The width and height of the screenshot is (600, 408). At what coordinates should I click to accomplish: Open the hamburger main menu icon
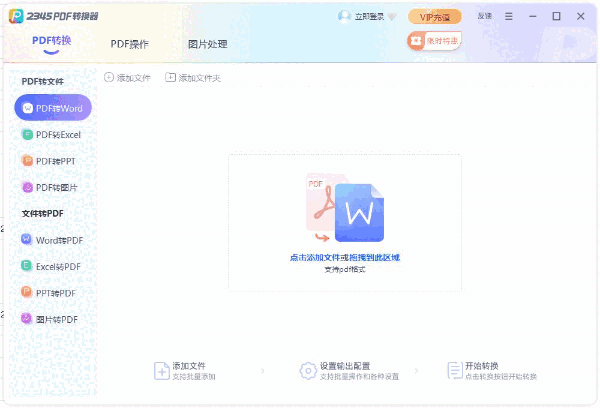coord(509,16)
